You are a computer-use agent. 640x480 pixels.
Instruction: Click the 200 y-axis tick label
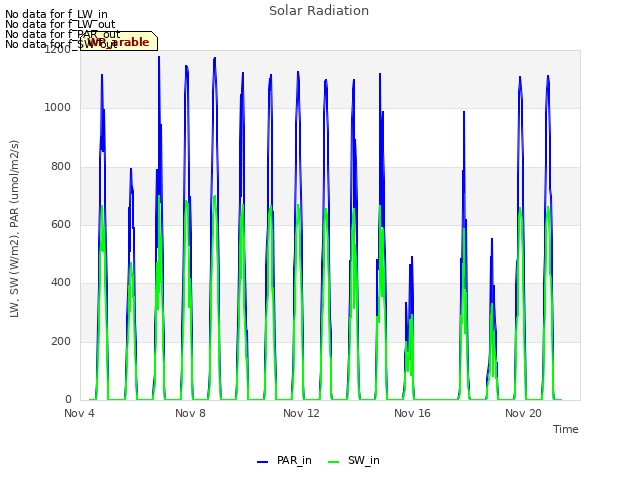[x=61, y=342]
